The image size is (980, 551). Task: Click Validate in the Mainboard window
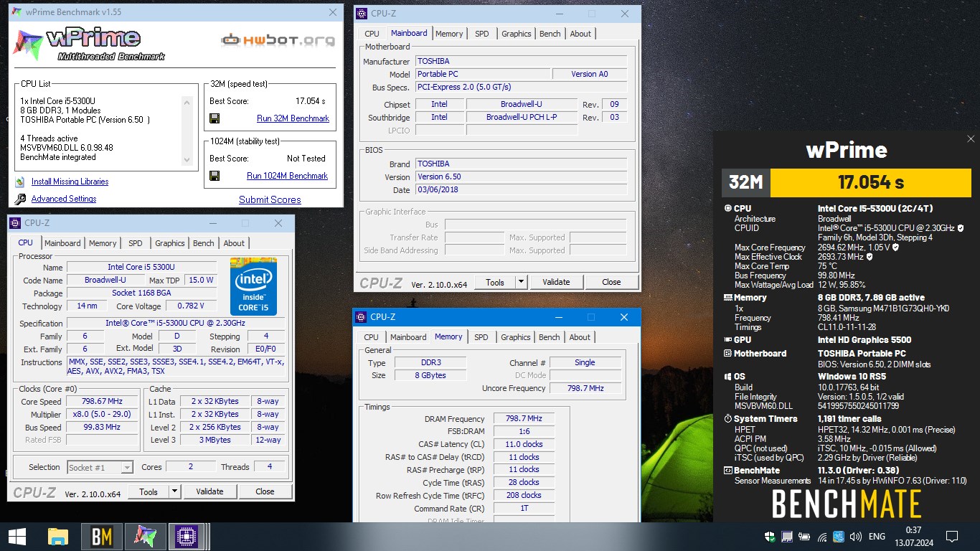556,282
